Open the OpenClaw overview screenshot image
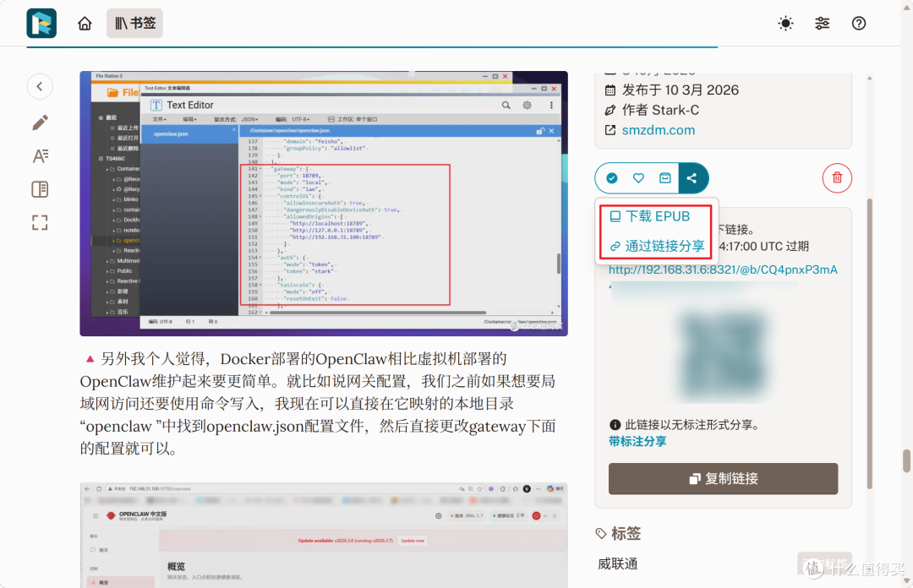 pyautogui.click(x=324, y=535)
